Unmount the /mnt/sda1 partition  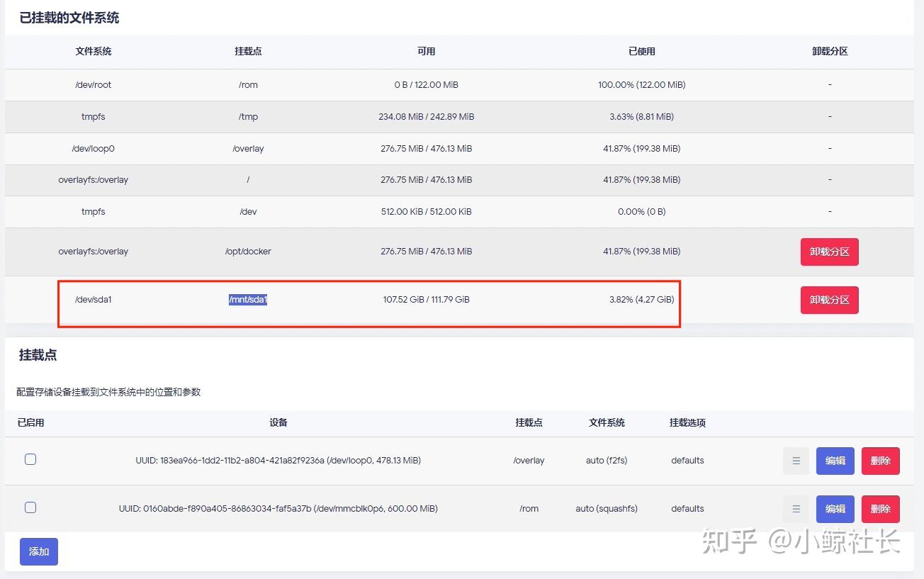pos(829,300)
